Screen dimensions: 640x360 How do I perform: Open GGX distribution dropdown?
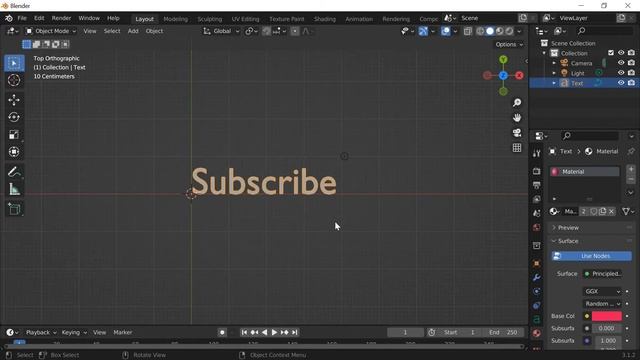tap(602, 291)
